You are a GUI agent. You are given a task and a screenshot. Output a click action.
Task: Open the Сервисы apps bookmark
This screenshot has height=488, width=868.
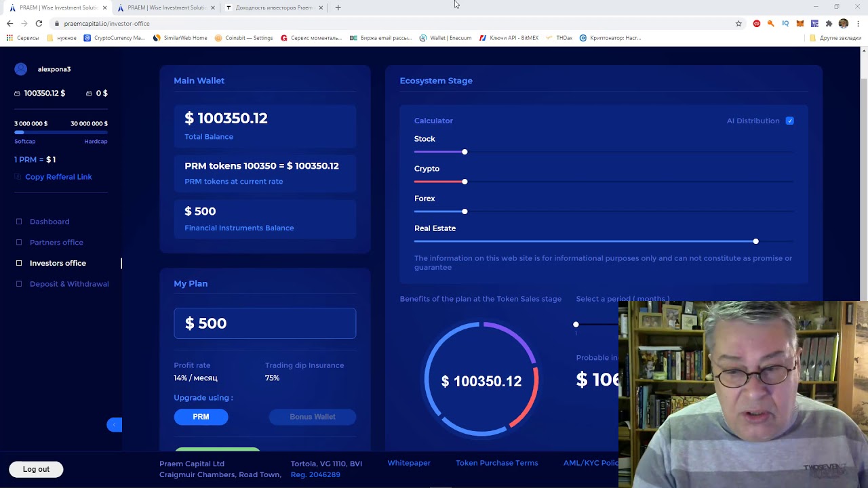tap(22, 38)
